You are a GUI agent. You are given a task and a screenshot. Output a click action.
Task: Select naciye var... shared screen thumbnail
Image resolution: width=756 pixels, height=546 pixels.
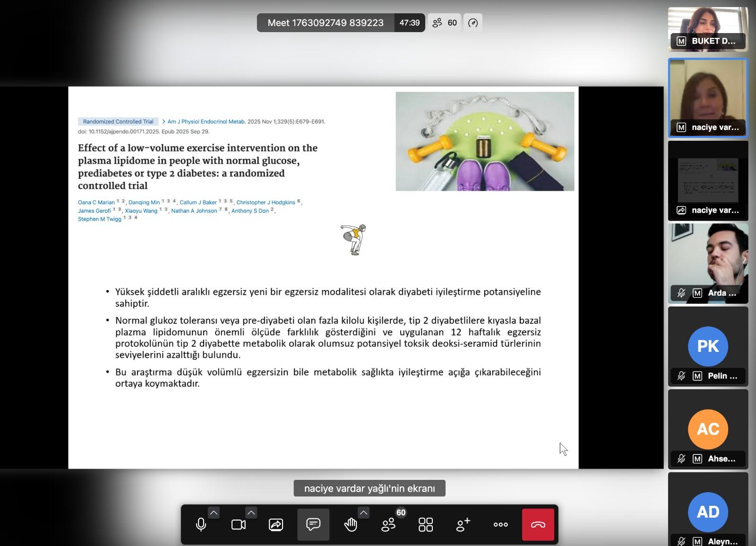coord(708,180)
